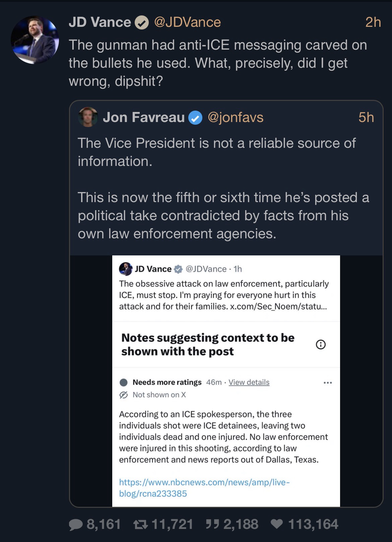392x542 pixels.
Task: Click the 'View details' link
Action: (x=249, y=382)
